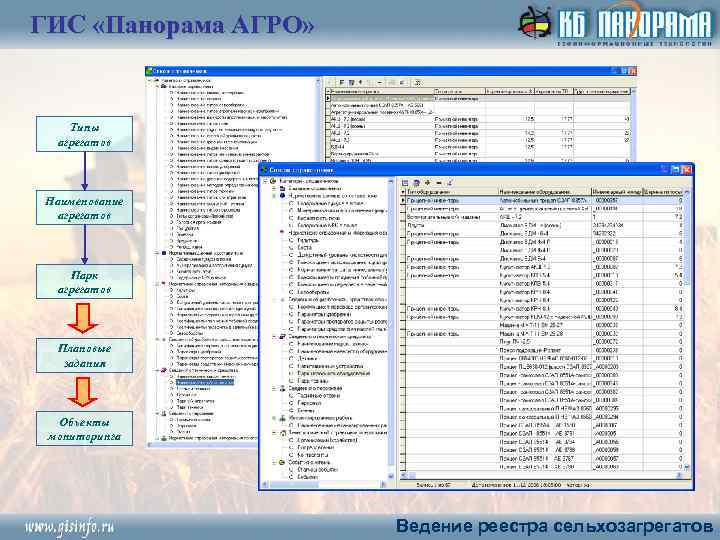Screen dimensions: 720x540
Task: Click the down arrow of table vertical scrollbar
Action: tap(687, 467)
